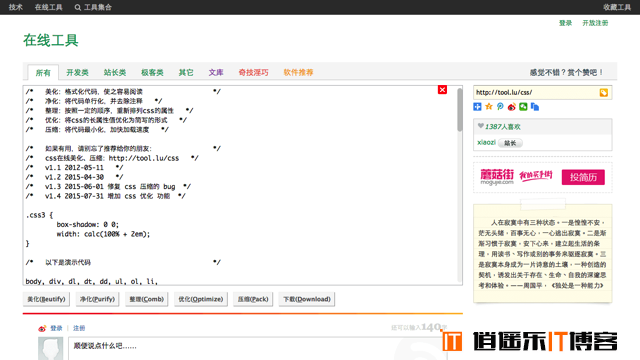Click the comment box saying 顺便说点什么吧

click(257, 349)
